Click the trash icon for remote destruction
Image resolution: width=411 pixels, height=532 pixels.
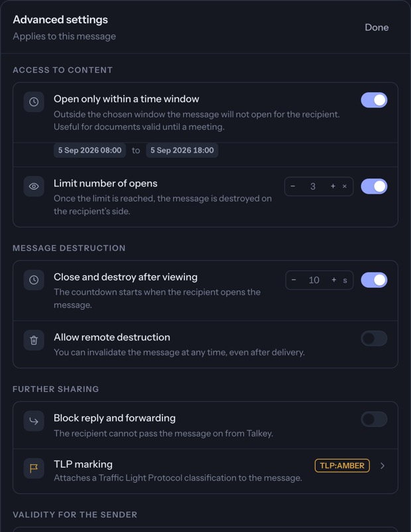[34, 340]
